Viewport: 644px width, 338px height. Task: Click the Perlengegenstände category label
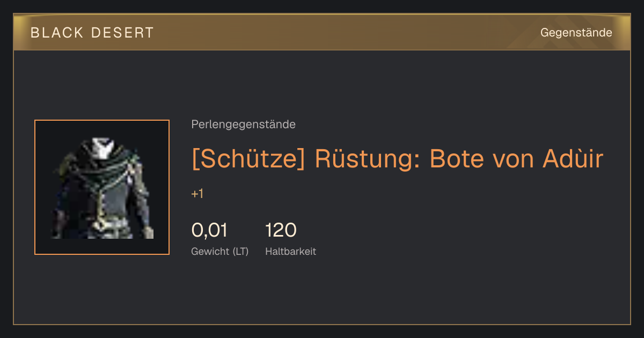coord(243,124)
